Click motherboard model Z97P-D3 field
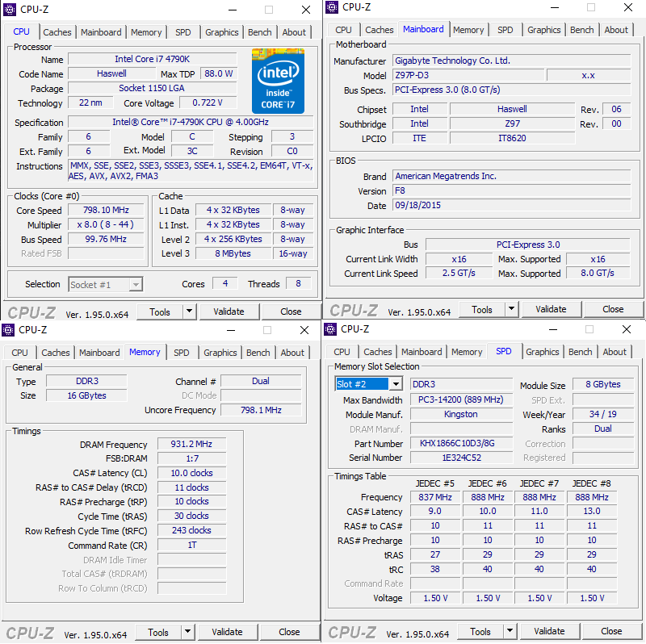Viewport: 646px width, 644px height. (x=468, y=75)
